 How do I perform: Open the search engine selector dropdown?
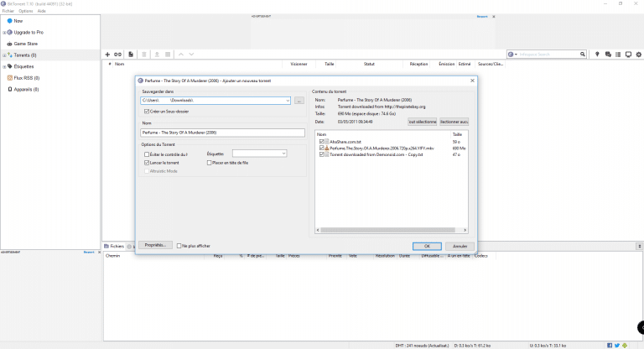tap(512, 55)
